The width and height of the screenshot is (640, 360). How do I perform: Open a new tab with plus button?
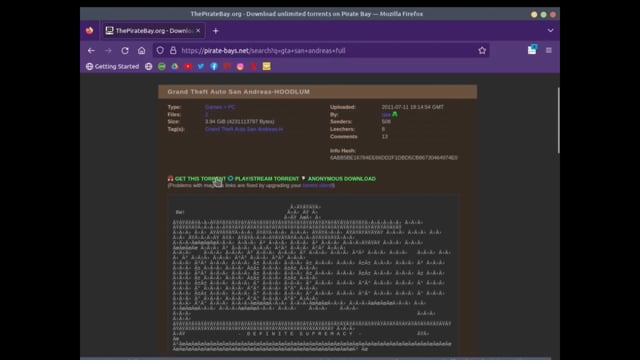(216, 31)
